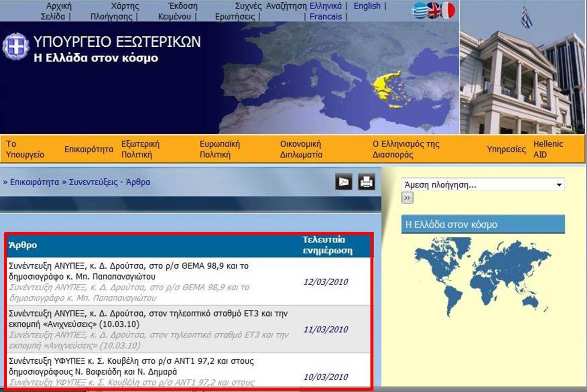
Task: Go to Αρχική Σελίδα link
Action: point(56,11)
